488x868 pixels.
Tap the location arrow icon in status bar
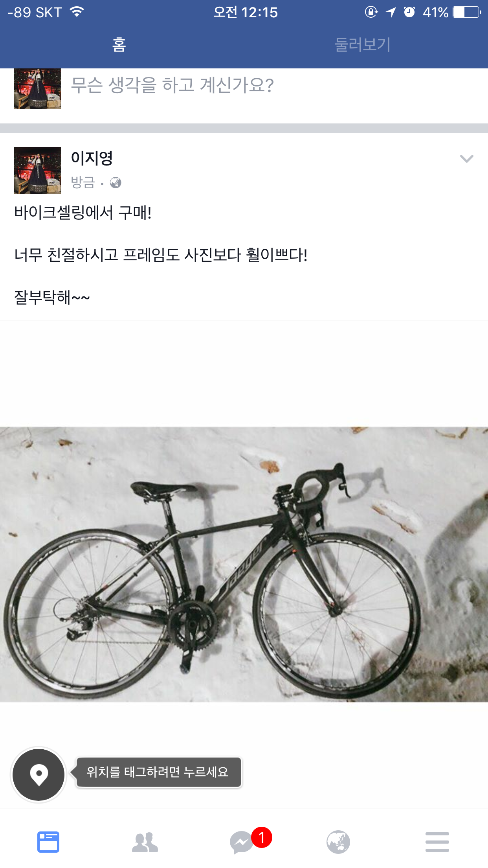(x=391, y=12)
